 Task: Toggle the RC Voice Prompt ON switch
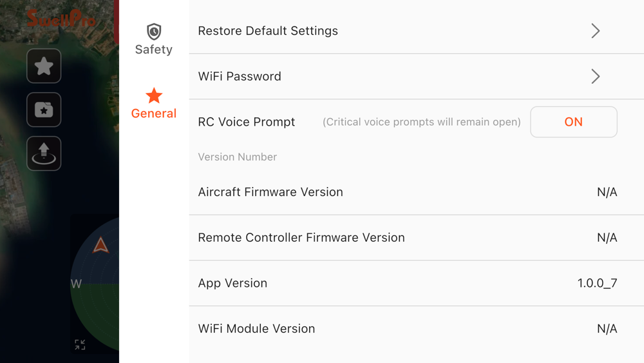573,122
